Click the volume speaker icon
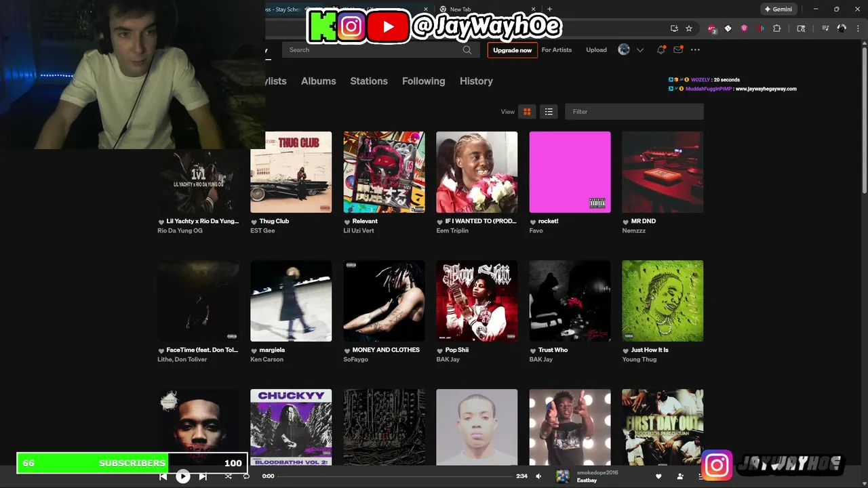868x488 pixels. (x=538, y=476)
